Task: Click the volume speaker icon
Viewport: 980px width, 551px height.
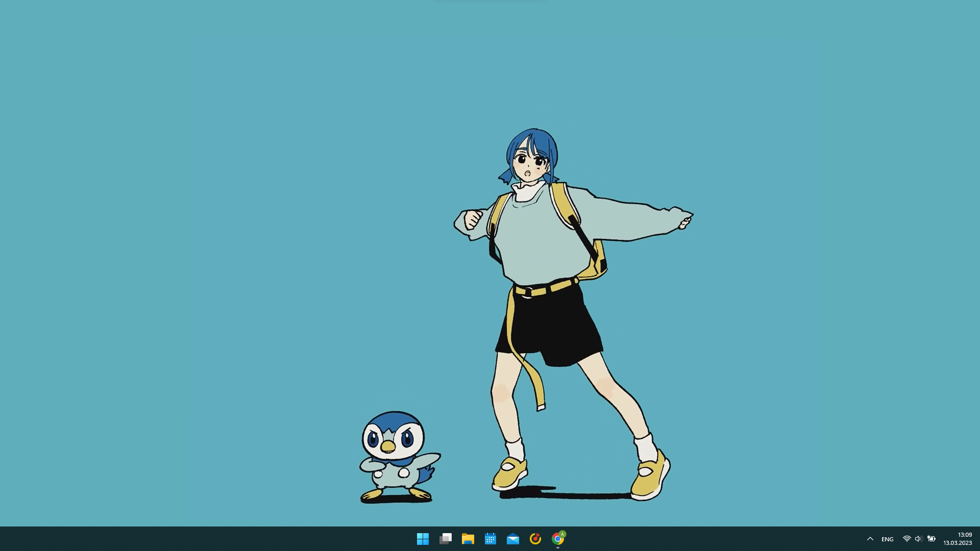Action: (x=919, y=539)
